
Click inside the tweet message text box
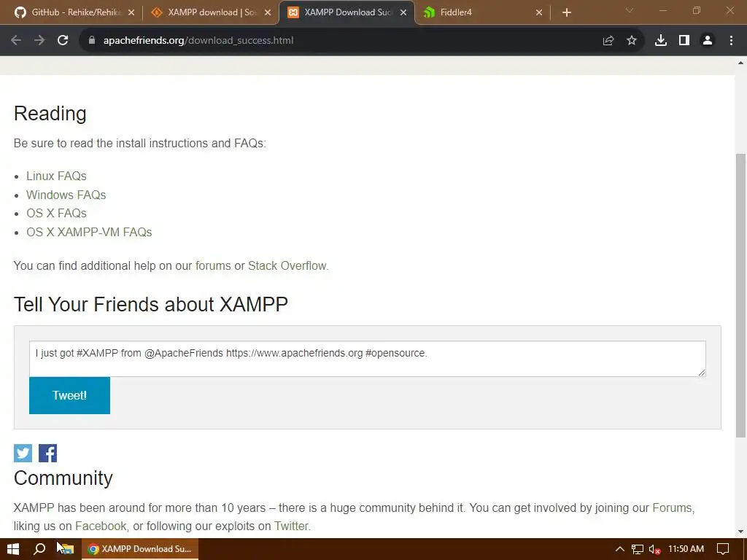(x=368, y=359)
